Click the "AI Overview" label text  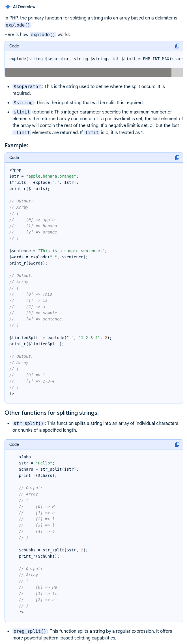(24, 7)
